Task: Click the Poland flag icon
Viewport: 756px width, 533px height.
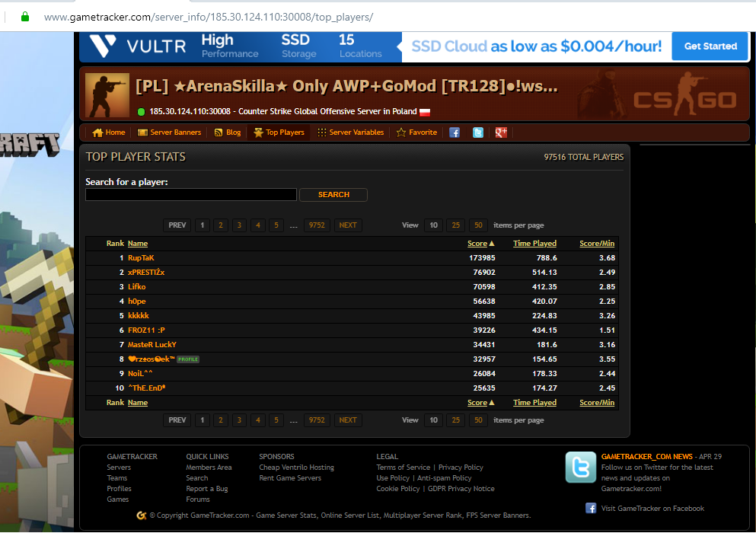Action: [x=425, y=112]
